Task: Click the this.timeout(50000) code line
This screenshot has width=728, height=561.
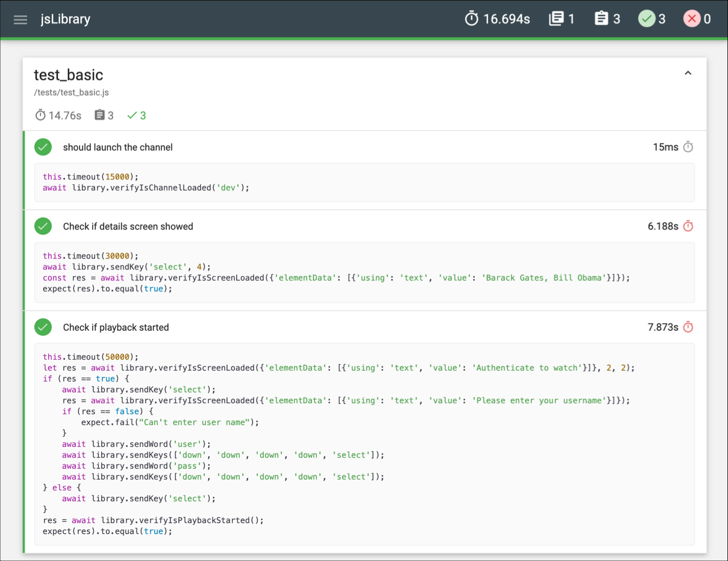Action: coord(90,357)
